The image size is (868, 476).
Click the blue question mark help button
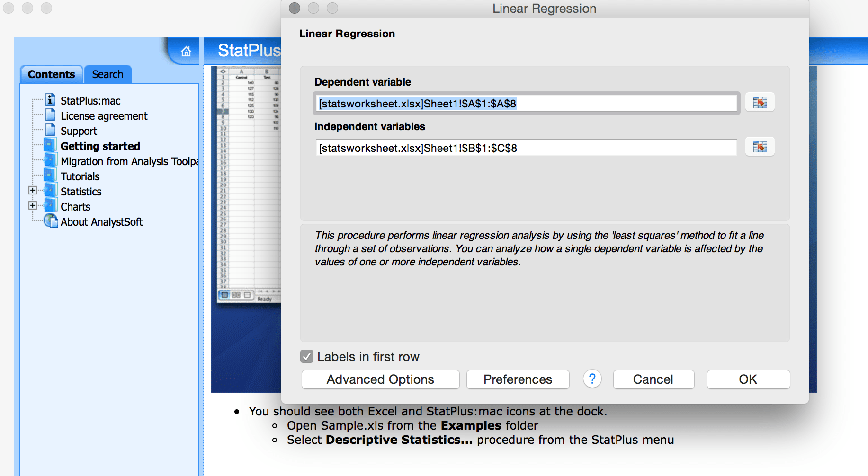pos(592,379)
